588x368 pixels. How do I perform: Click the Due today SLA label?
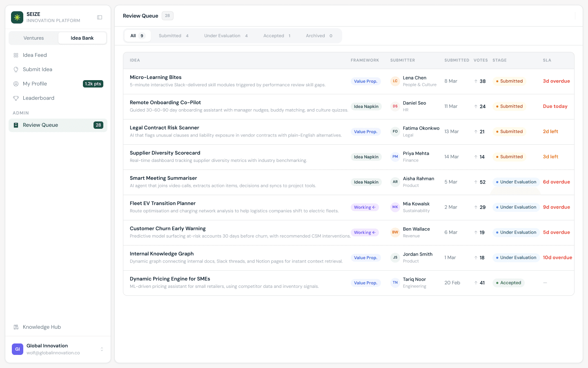pos(555,106)
